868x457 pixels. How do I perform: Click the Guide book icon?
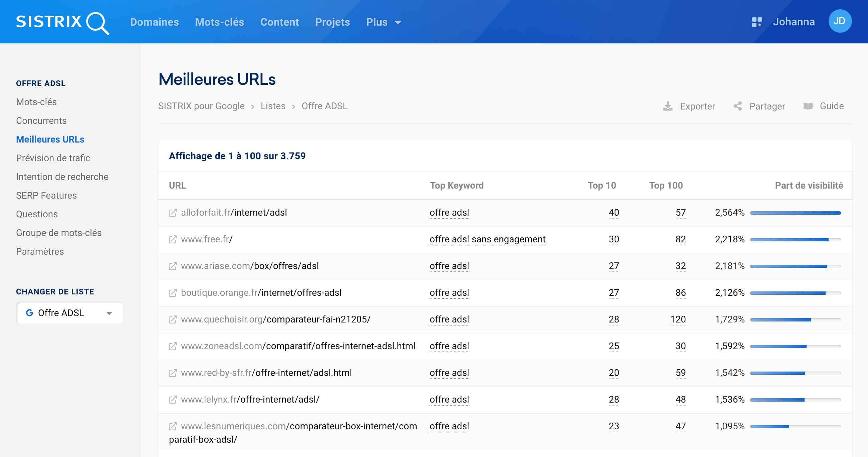(x=808, y=106)
